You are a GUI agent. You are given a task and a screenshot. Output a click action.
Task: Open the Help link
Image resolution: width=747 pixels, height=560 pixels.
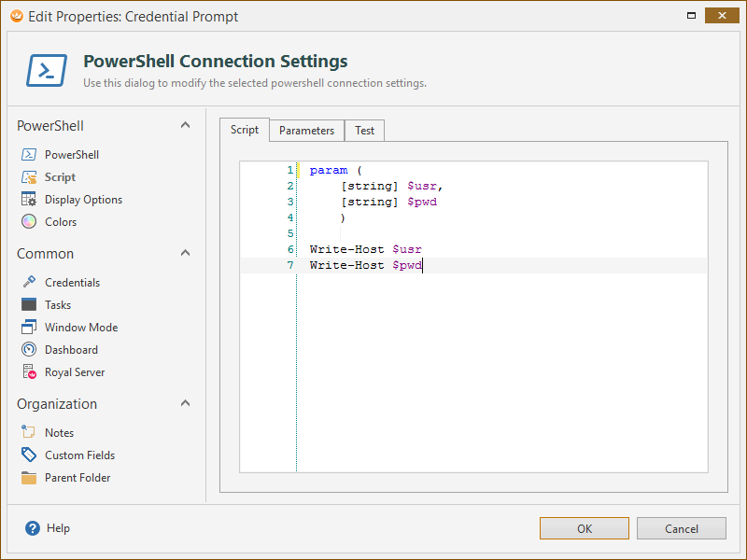pyautogui.click(x=57, y=528)
